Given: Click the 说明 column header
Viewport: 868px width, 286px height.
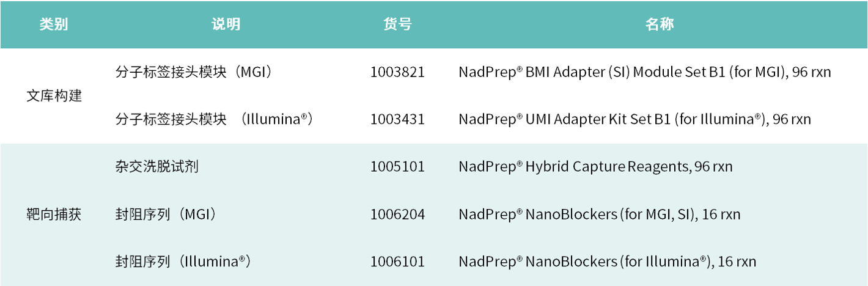Looking at the screenshot, I should pyautogui.click(x=226, y=24).
